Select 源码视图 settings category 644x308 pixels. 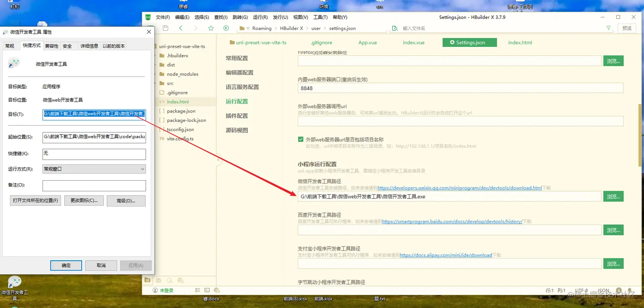click(237, 130)
